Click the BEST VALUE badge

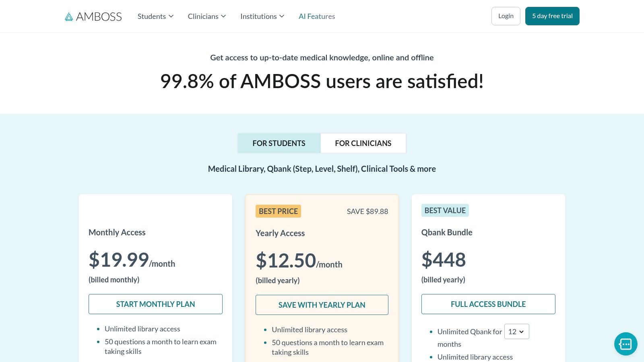pos(445,210)
